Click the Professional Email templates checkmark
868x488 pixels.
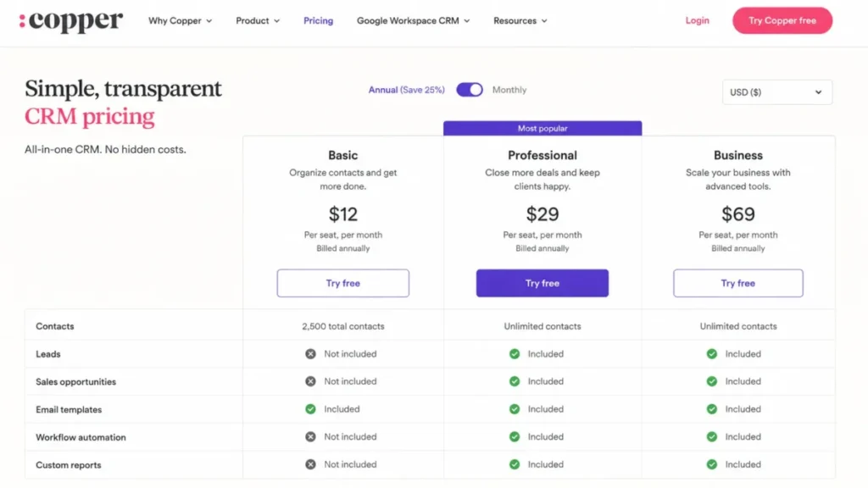point(515,409)
